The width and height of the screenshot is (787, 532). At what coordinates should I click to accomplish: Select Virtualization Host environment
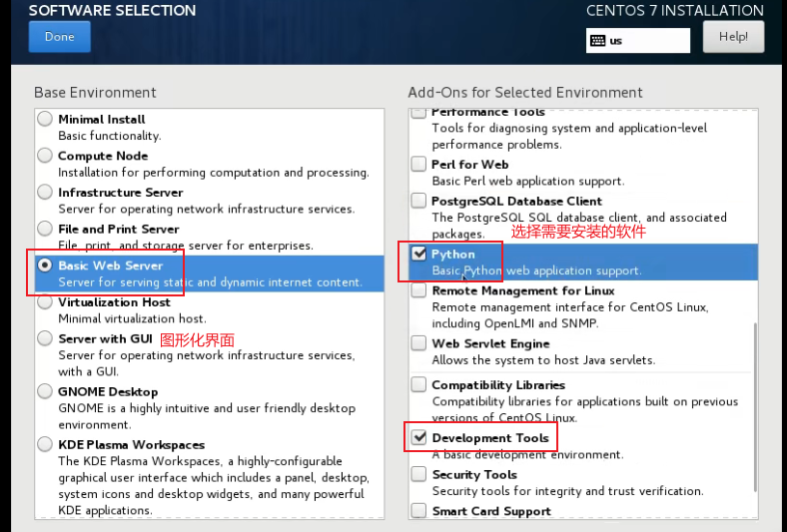pyautogui.click(x=45, y=302)
